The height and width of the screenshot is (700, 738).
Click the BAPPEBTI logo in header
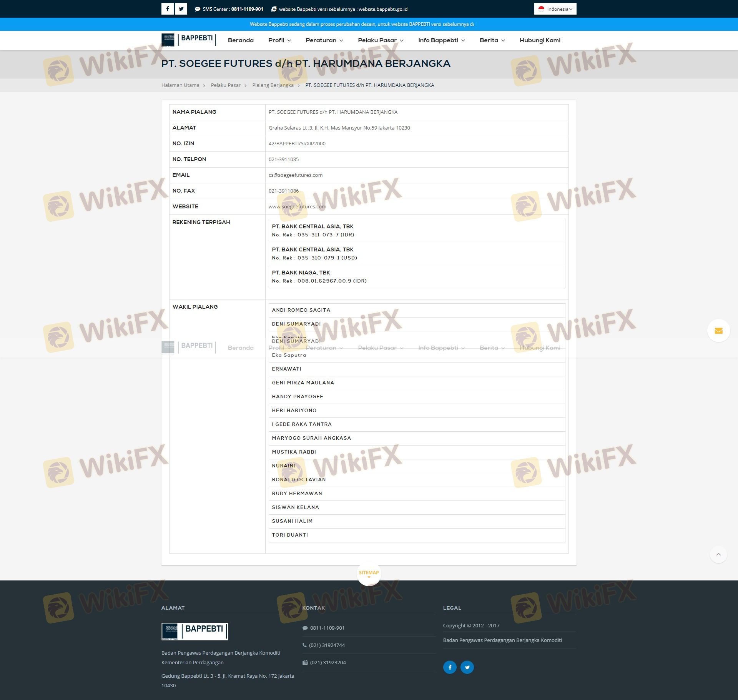point(188,40)
